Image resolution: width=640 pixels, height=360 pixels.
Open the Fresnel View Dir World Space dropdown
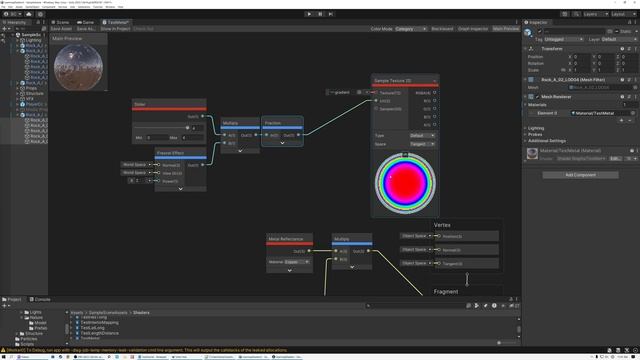(x=136, y=173)
